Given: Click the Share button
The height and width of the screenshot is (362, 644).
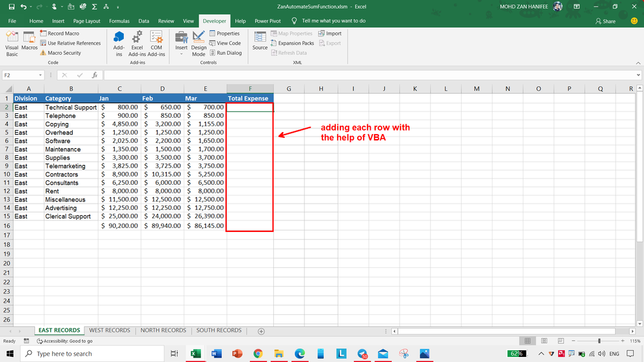Looking at the screenshot, I should point(605,21).
